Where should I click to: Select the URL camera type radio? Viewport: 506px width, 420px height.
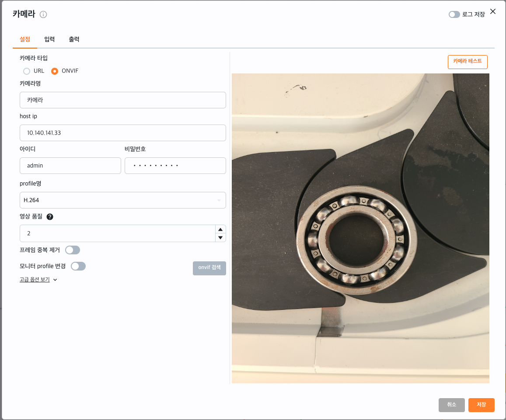pos(27,71)
